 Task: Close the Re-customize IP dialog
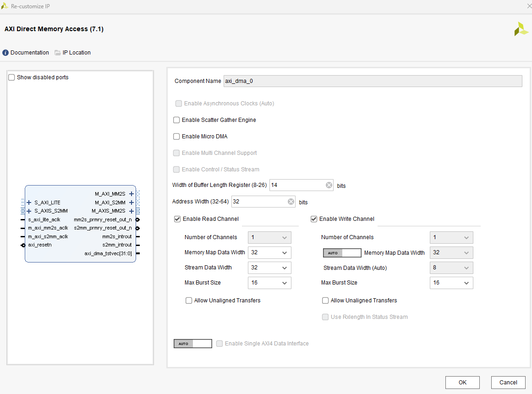click(x=529, y=6)
